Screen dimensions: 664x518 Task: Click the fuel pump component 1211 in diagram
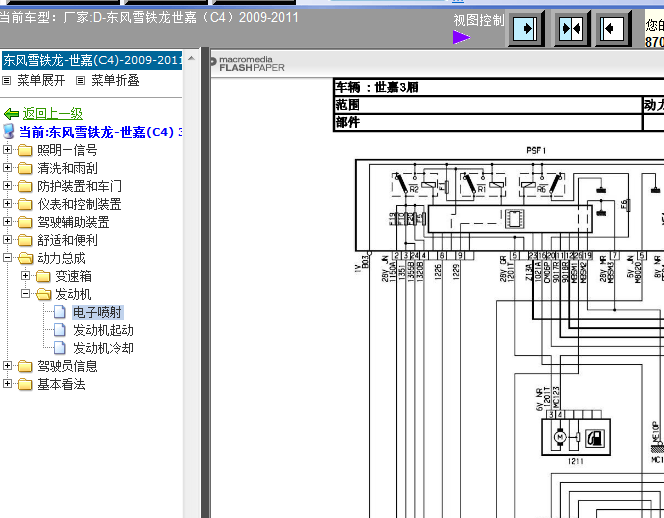[x=576, y=437]
